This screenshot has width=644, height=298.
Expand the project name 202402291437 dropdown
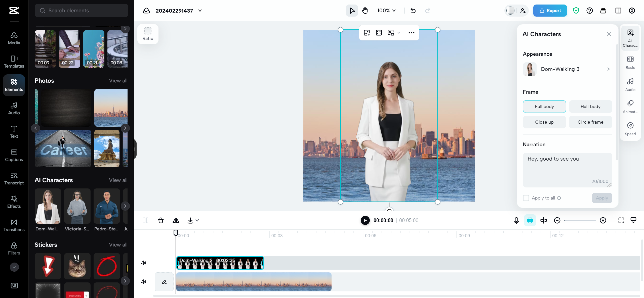[x=200, y=11]
